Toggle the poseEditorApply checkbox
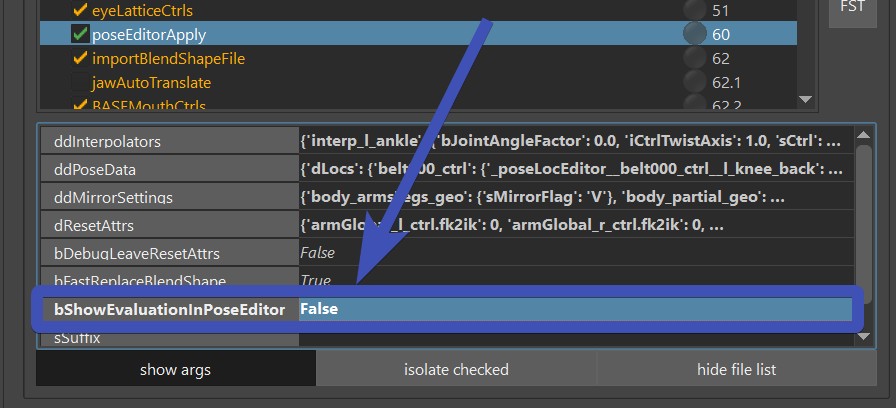Image resolution: width=896 pixels, height=408 pixels. (80, 34)
